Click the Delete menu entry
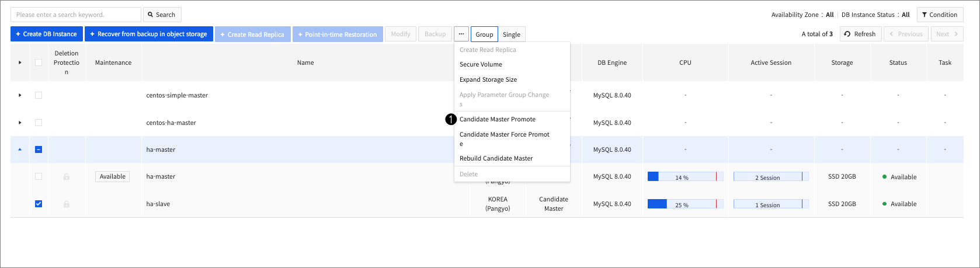 coord(468,174)
